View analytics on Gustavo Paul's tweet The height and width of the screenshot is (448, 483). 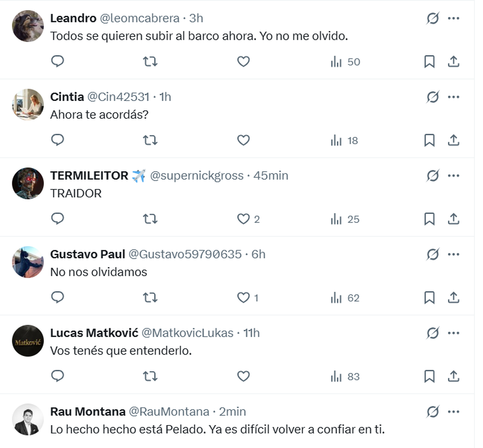pos(345,298)
